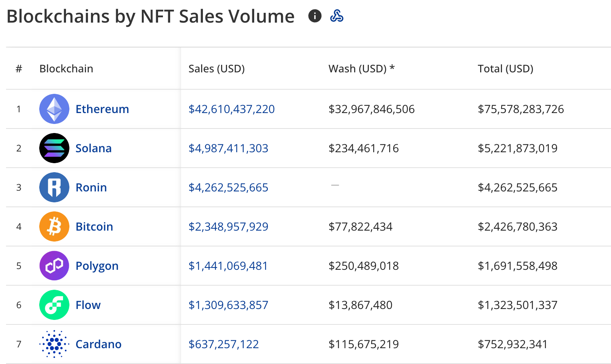Click the Solana logo icon
This screenshot has width=611, height=364.
tap(54, 148)
